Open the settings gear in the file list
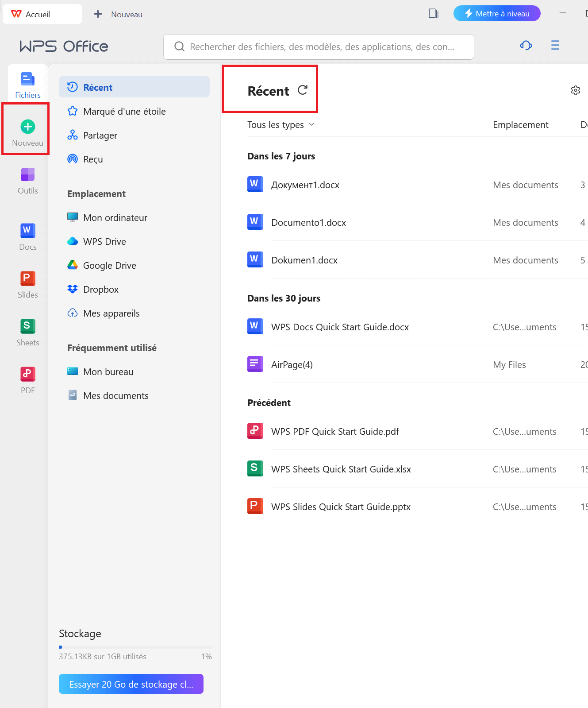Screen dimensions: 588x708 pos(575,90)
